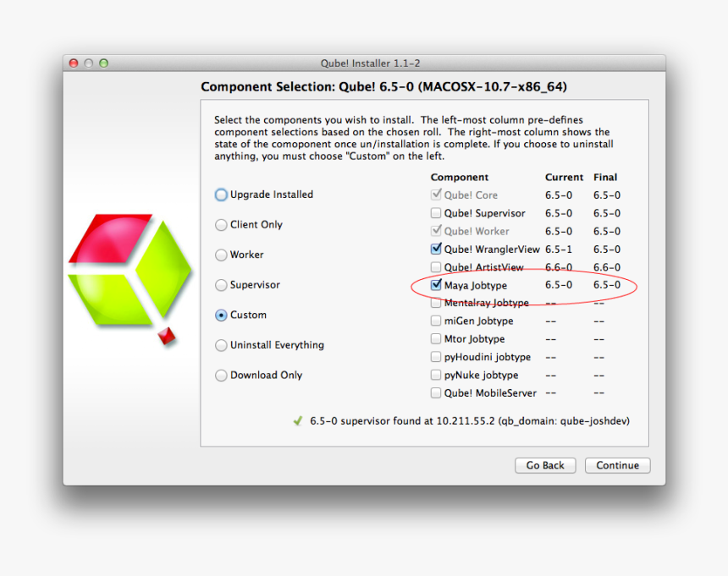Enable the Qube! MobileServer checkbox
Image resolution: width=728 pixels, height=576 pixels.
point(435,392)
